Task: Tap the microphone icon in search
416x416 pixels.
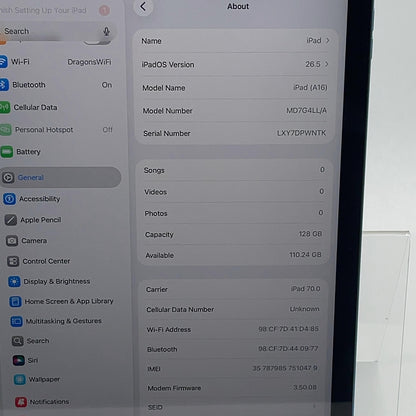Action: click(106, 31)
